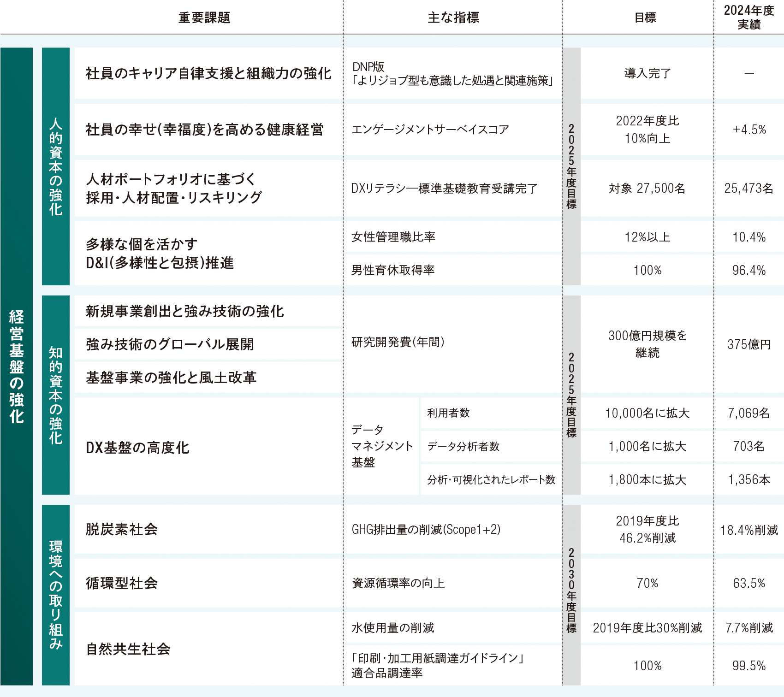Click the 目標 column header

645,17
